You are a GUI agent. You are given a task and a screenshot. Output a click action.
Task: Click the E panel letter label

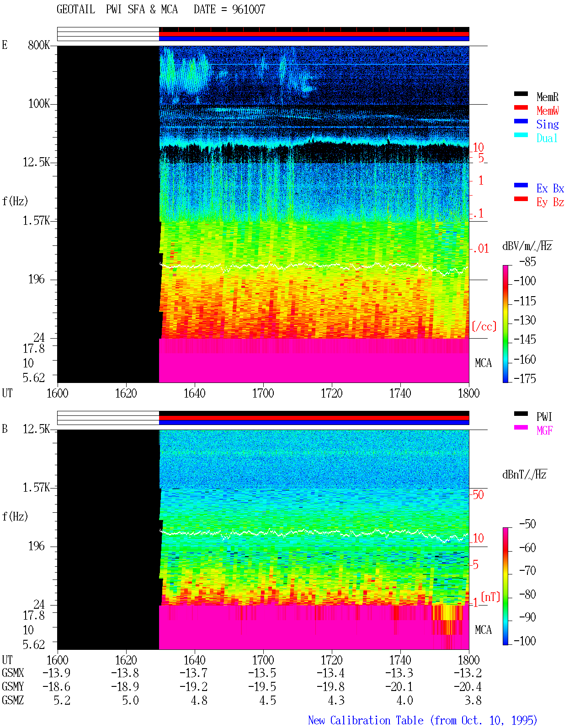pos(5,45)
